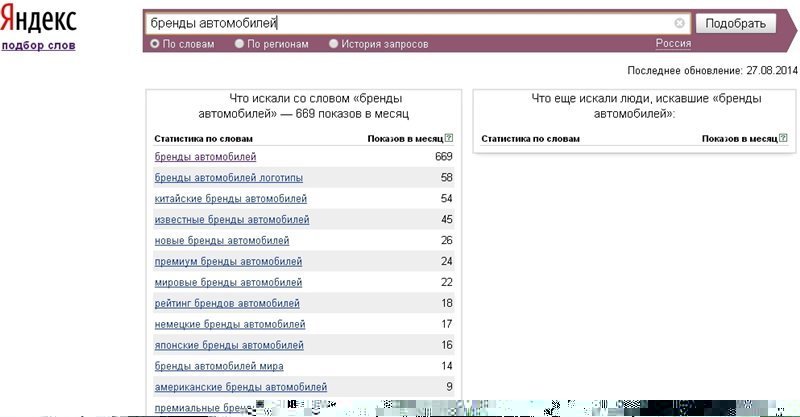Click Последнее обновление: 27.08.2014 text

(712, 71)
